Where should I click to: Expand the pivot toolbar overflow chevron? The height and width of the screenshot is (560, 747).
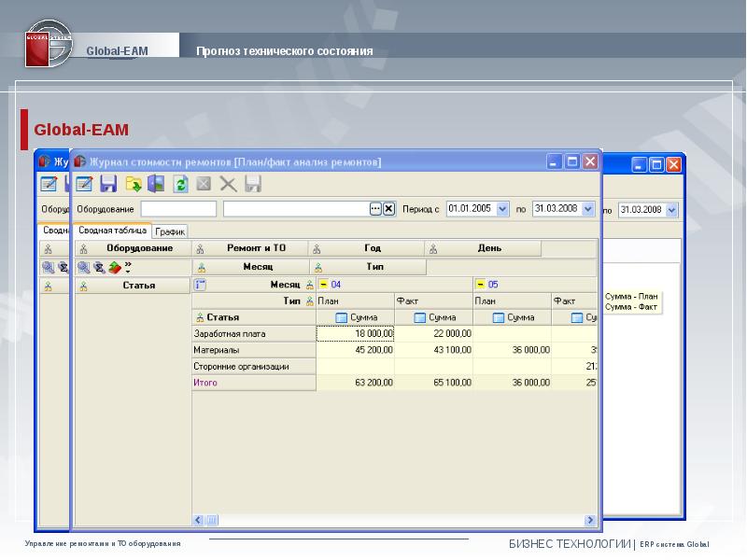(x=128, y=267)
